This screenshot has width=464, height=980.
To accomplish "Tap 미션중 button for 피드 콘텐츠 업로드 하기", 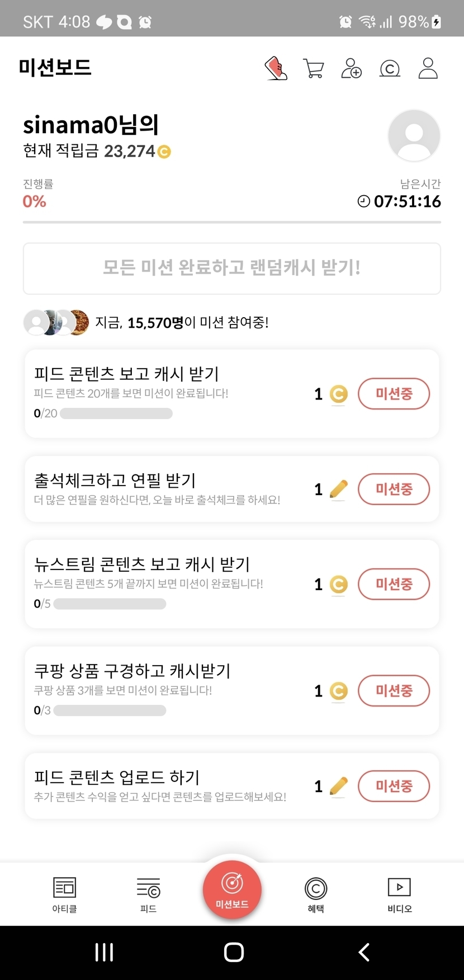I will click(x=394, y=786).
